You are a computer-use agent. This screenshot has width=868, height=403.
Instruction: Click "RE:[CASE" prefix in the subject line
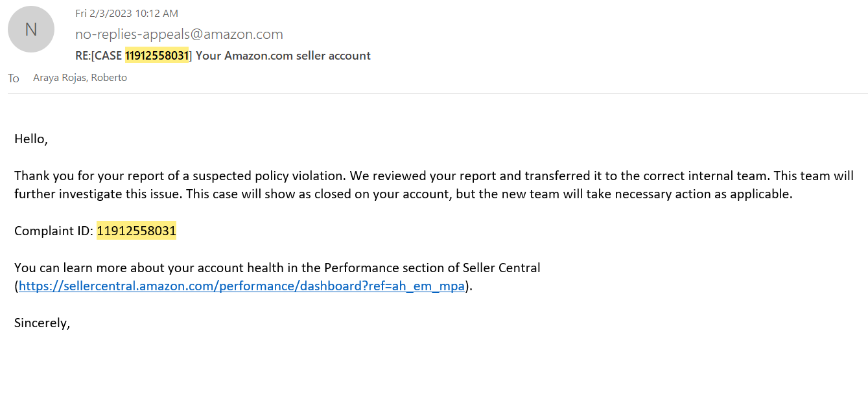click(99, 56)
